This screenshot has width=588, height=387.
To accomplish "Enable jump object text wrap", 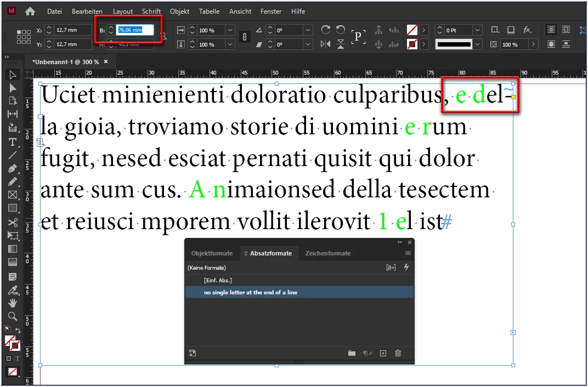I will (x=566, y=44).
